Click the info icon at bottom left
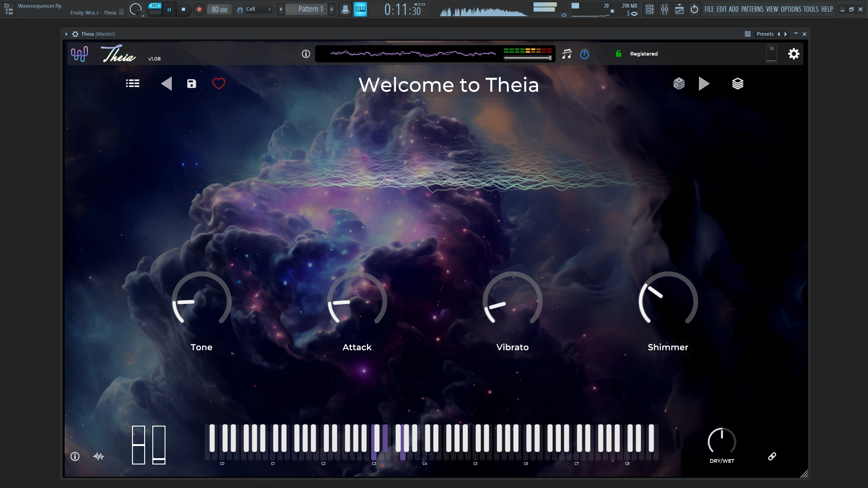The width and height of the screenshot is (868, 488). click(x=75, y=456)
